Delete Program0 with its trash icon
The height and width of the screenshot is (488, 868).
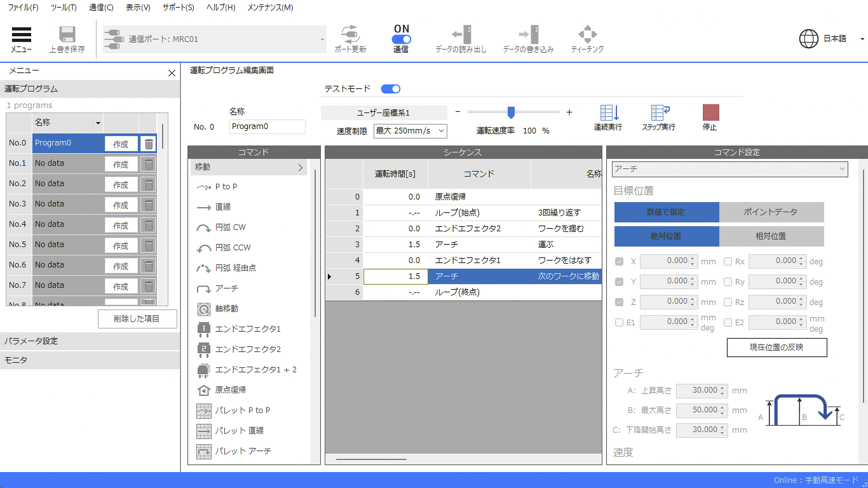149,144
